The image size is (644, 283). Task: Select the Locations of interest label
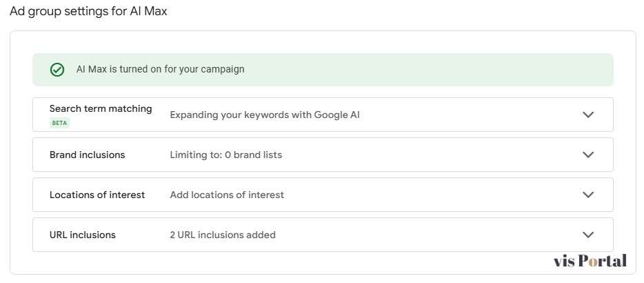pos(97,195)
